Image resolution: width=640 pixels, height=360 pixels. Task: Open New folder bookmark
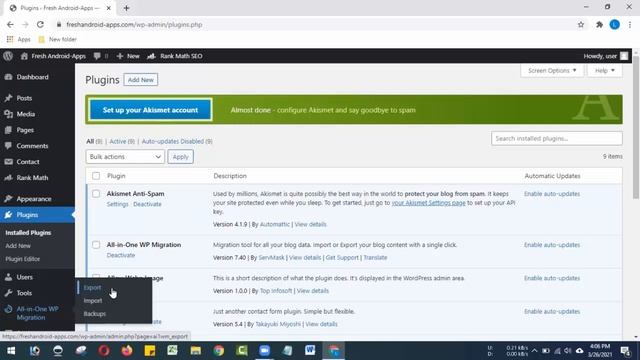tap(58, 39)
